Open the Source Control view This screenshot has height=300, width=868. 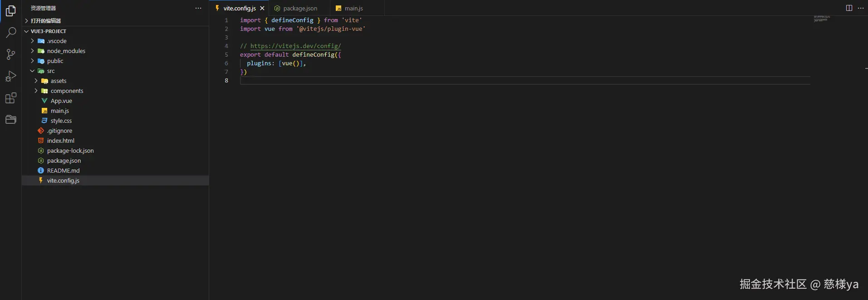11,54
